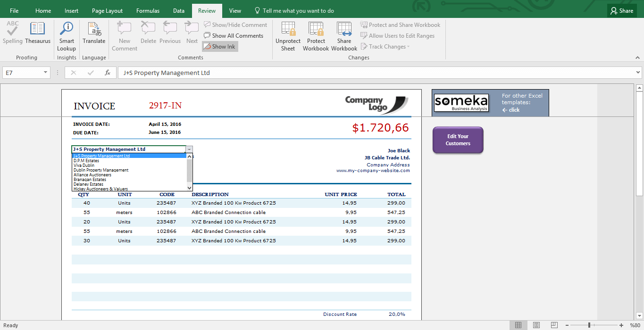Click Show/Hide Comment
This screenshot has height=330, width=644.
point(235,25)
